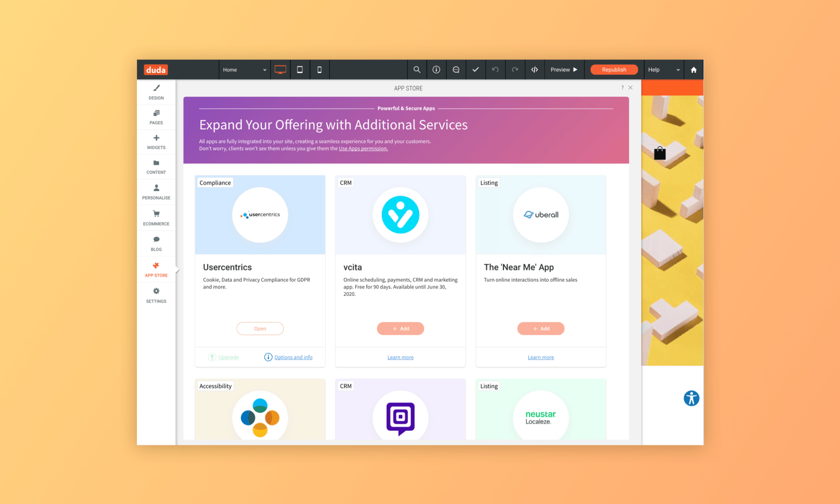Click the desktop view icon
Screen dimensions: 840x504
pos(280,70)
